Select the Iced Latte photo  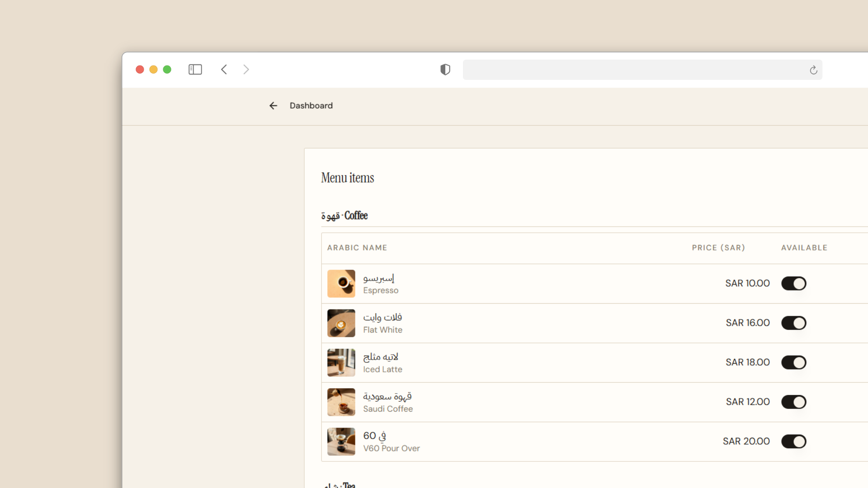point(341,363)
